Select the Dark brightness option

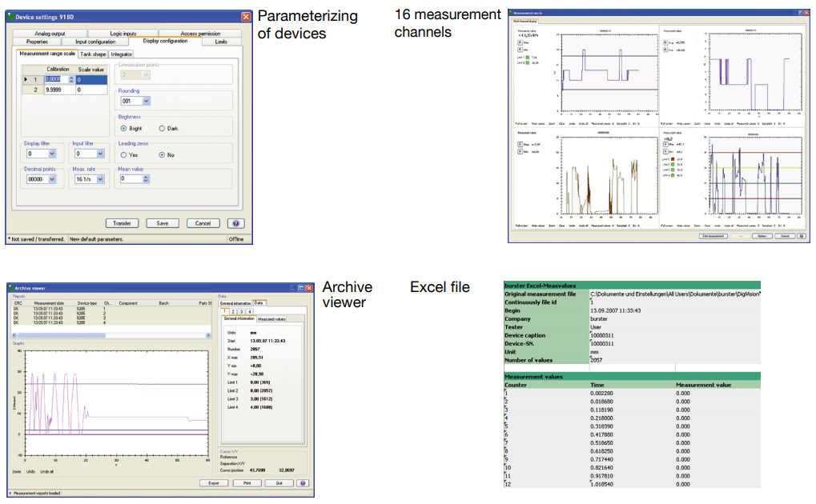tap(162, 128)
